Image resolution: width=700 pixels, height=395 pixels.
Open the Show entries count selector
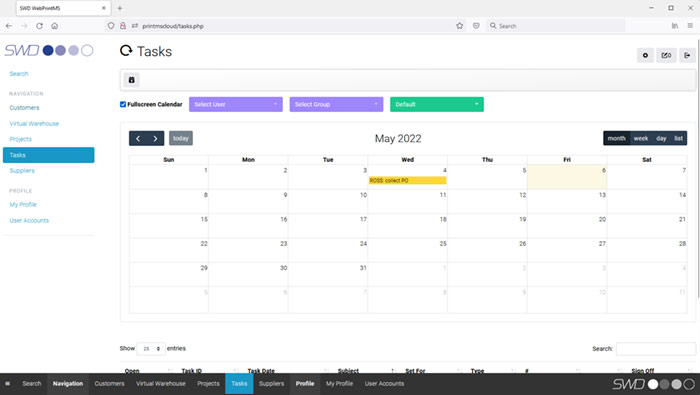151,349
